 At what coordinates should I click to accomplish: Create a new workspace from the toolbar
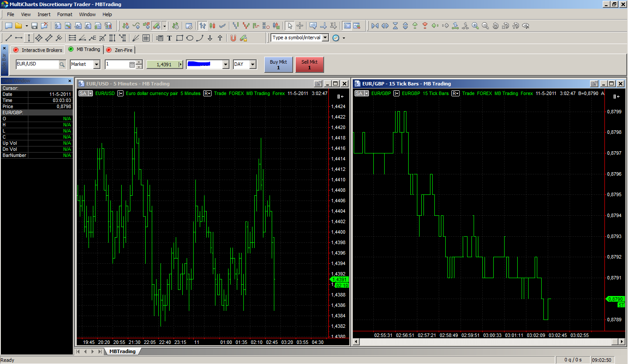pos(8,26)
